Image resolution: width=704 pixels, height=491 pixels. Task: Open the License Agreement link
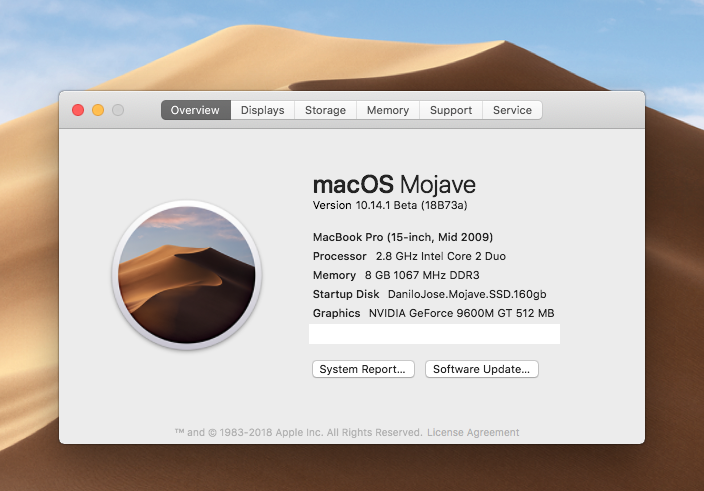pyautogui.click(x=473, y=432)
